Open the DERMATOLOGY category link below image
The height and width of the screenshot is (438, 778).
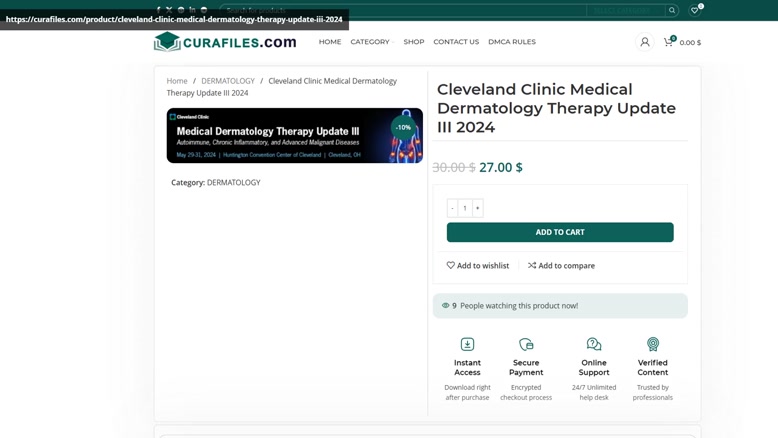pyautogui.click(x=234, y=183)
